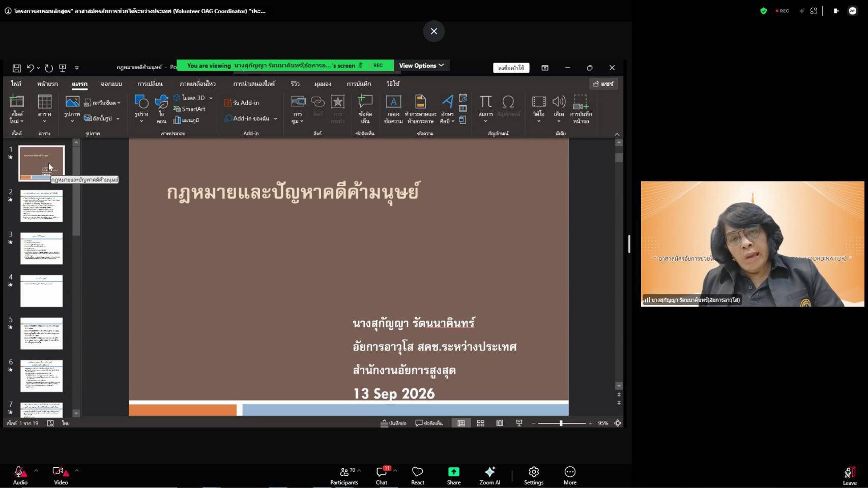Expand the View Options dropdown

click(421, 66)
